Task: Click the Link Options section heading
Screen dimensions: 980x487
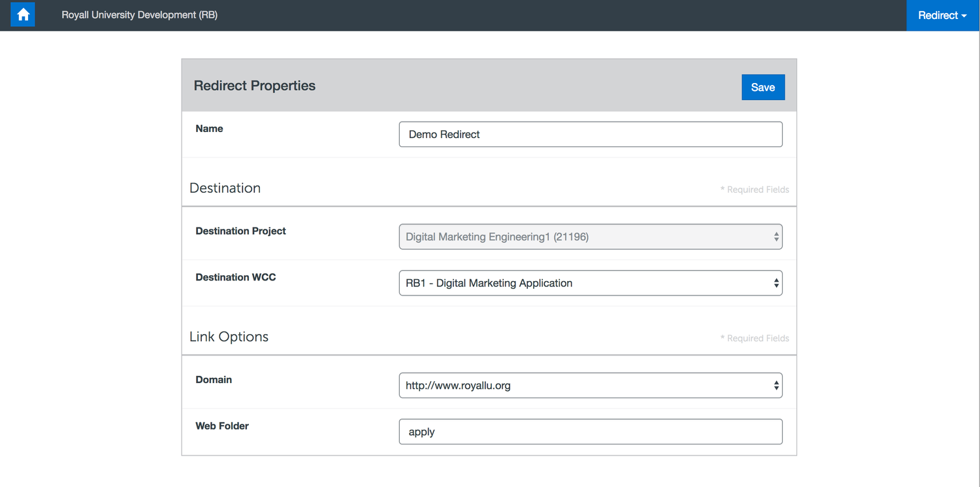Action: (229, 337)
